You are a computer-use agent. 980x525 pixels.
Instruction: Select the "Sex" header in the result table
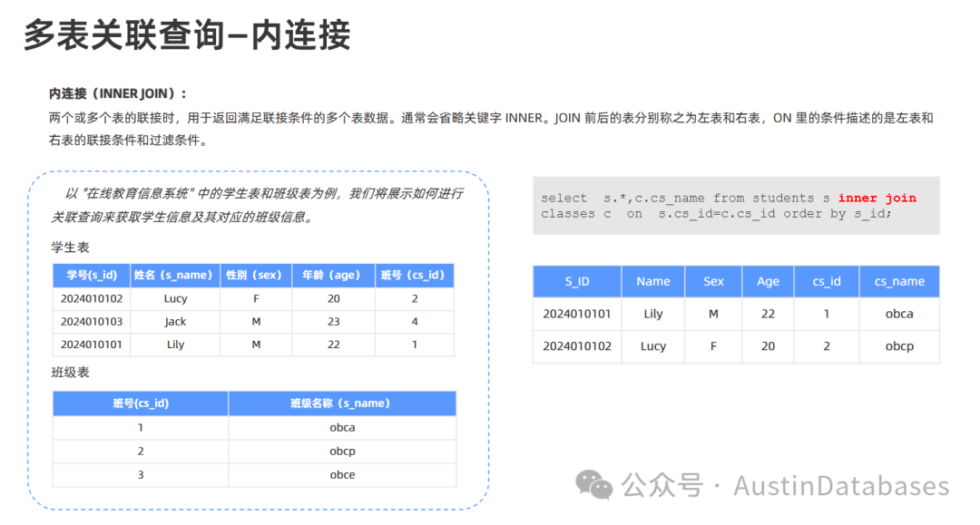pyautogui.click(x=713, y=281)
